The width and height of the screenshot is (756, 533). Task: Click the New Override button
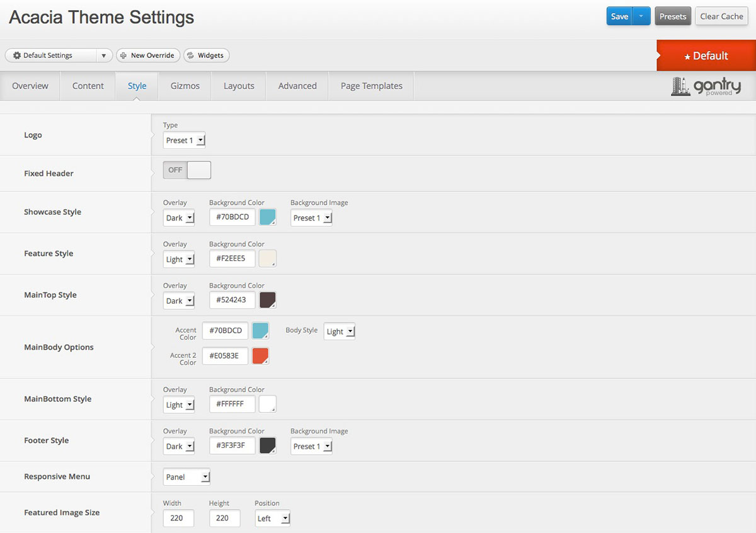pyautogui.click(x=148, y=55)
